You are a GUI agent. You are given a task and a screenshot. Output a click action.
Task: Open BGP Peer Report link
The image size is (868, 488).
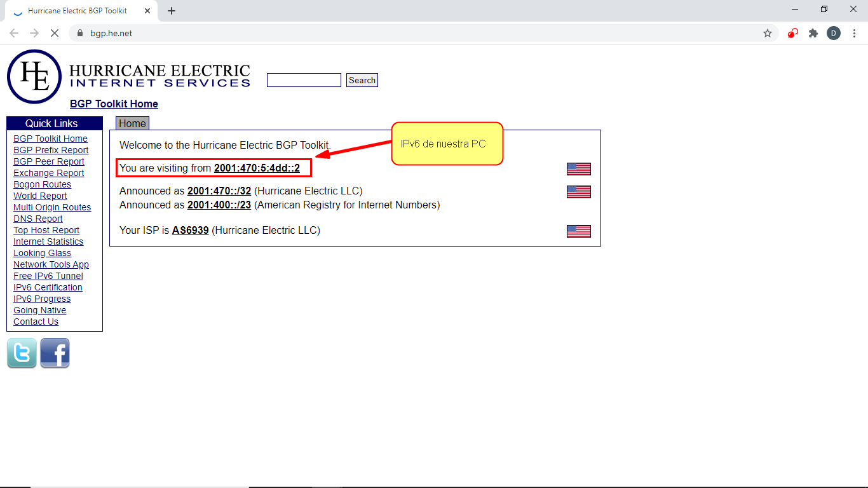coord(49,161)
